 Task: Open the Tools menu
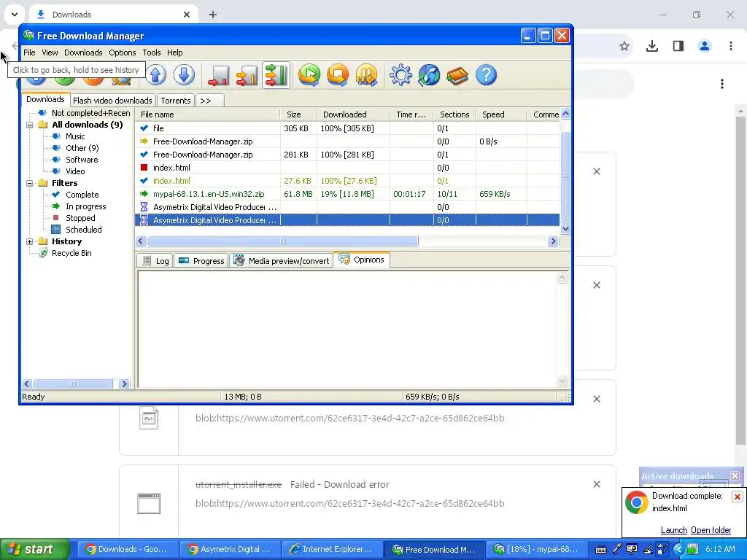pyautogui.click(x=152, y=52)
